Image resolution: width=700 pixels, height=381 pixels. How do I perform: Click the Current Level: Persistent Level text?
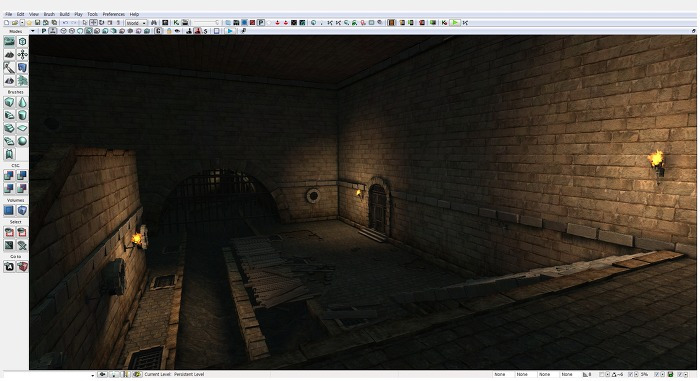tap(174, 374)
